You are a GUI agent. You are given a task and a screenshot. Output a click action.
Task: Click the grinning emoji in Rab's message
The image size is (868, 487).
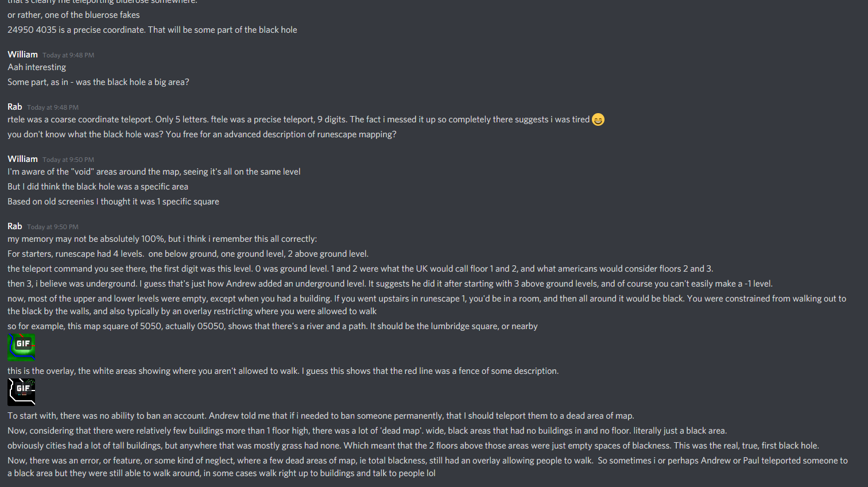point(598,119)
